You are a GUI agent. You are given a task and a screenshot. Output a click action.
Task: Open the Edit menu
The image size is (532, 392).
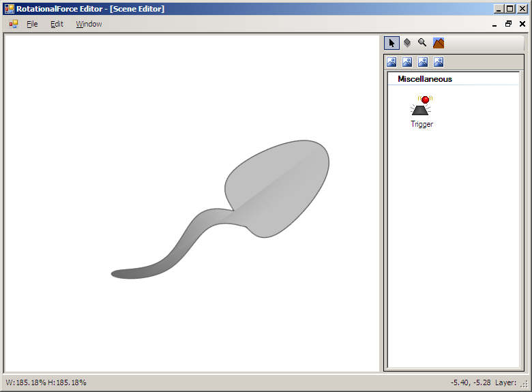pyautogui.click(x=57, y=24)
